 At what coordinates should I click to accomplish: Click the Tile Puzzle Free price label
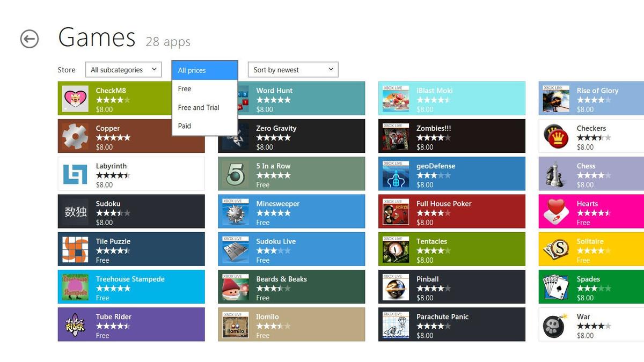(103, 260)
